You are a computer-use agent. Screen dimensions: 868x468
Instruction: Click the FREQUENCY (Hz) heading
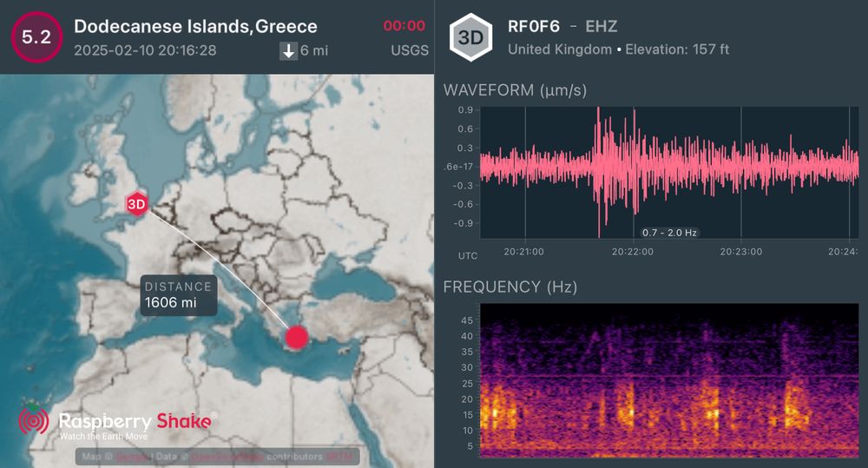pyautogui.click(x=510, y=287)
